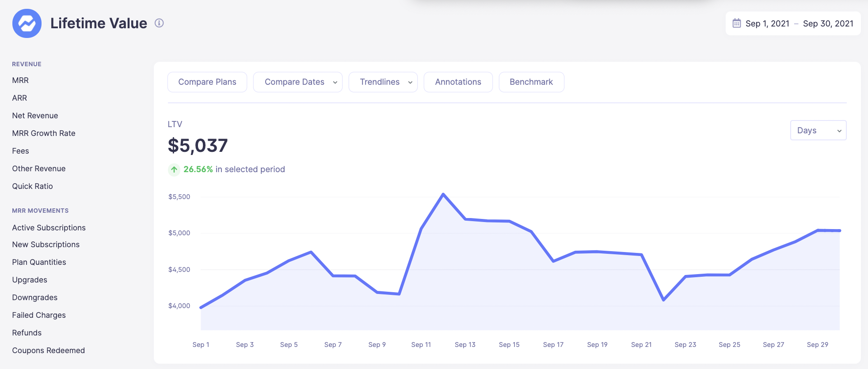Go to Coupons Redeemed
The image size is (868, 369).
click(x=48, y=350)
